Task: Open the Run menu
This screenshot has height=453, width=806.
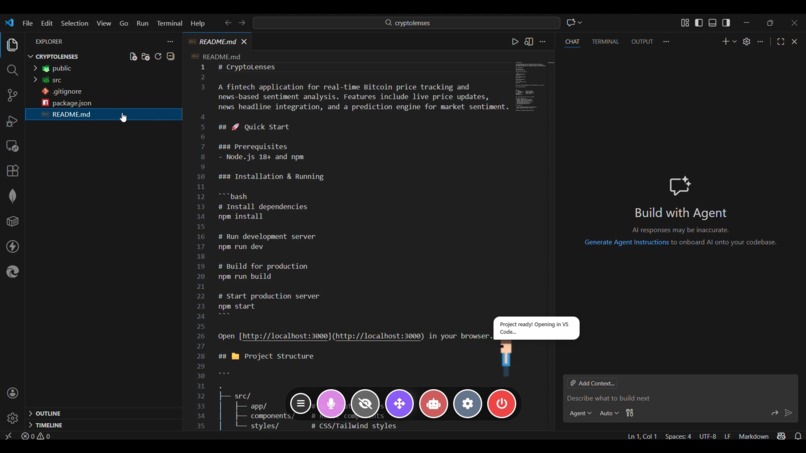Action: click(x=142, y=23)
